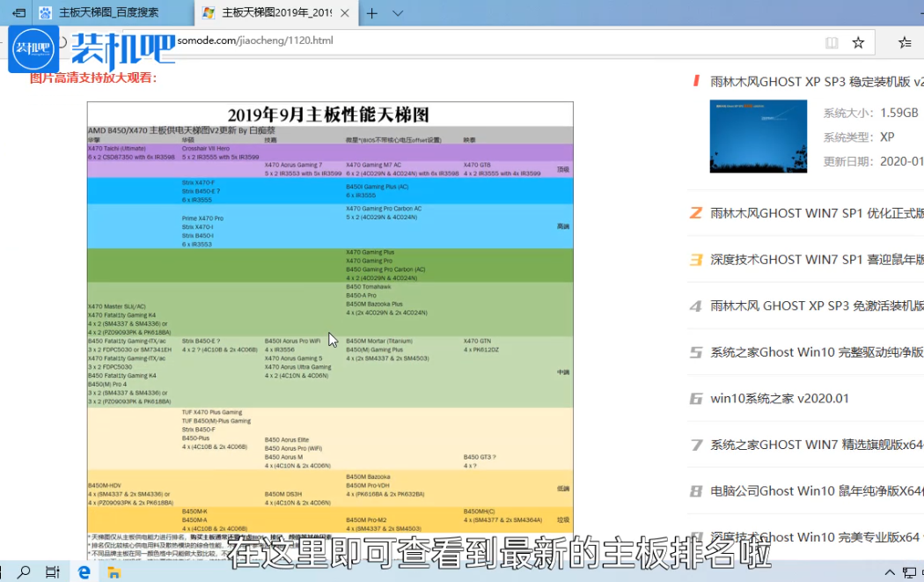The height and width of the screenshot is (582, 924).
Task: Add page to favorites with star icon
Action: pyautogui.click(x=858, y=42)
